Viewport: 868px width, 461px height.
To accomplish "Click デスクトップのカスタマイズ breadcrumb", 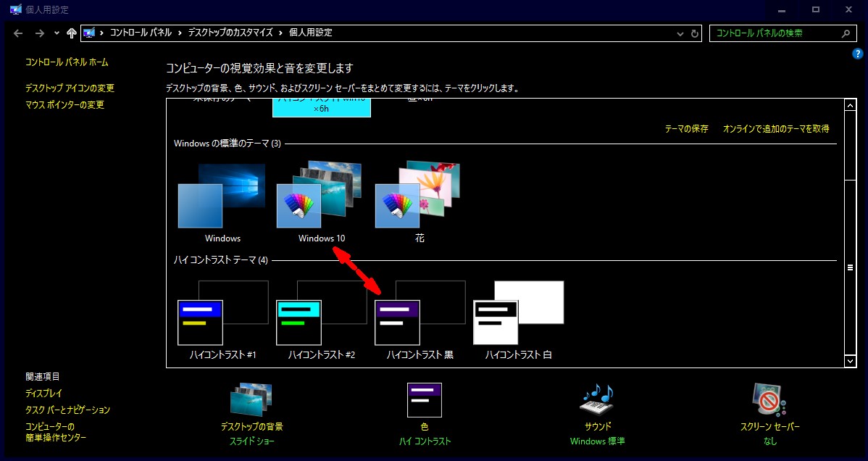I will click(x=230, y=33).
